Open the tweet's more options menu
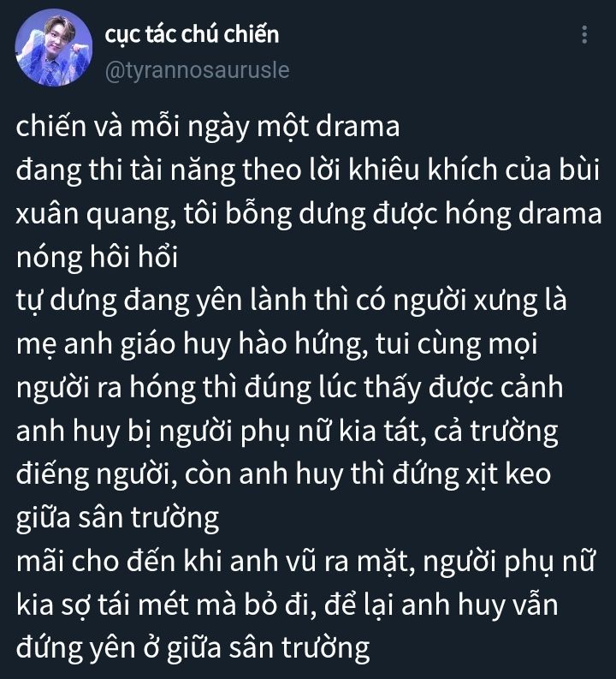616x679 pixels. [x=584, y=35]
